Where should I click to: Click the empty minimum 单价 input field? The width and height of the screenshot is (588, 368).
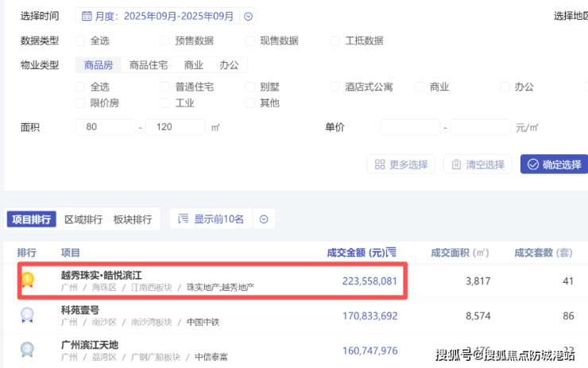tap(410, 127)
